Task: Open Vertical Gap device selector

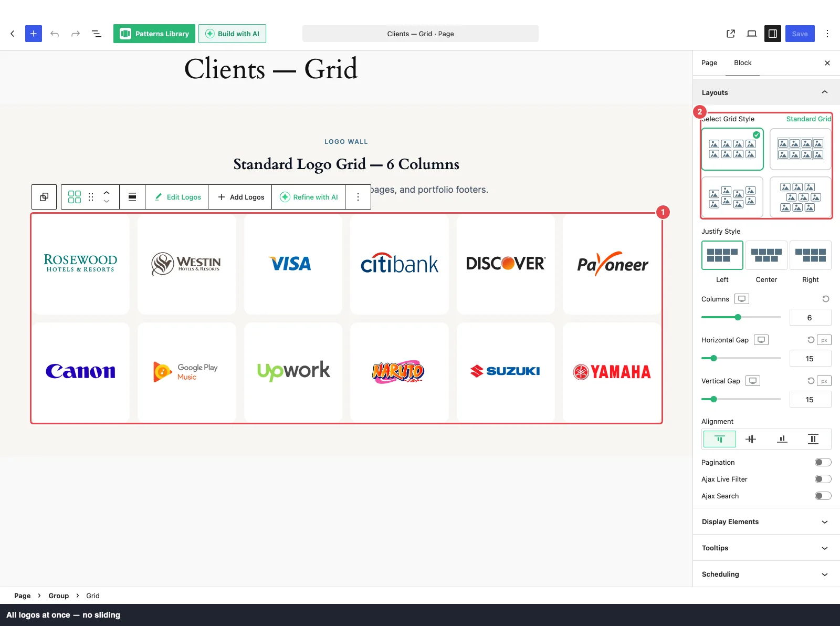Action: point(753,381)
